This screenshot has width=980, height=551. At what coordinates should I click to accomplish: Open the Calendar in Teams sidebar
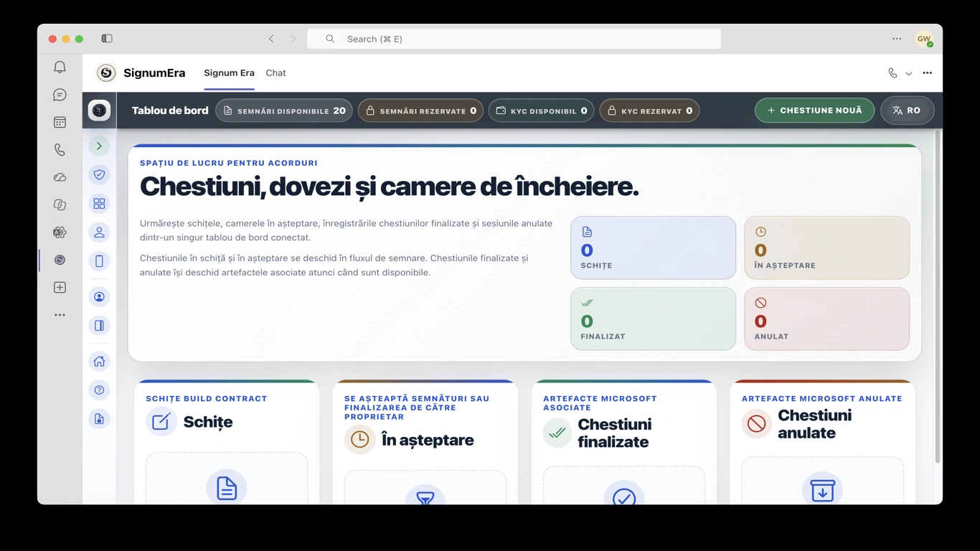click(x=60, y=122)
